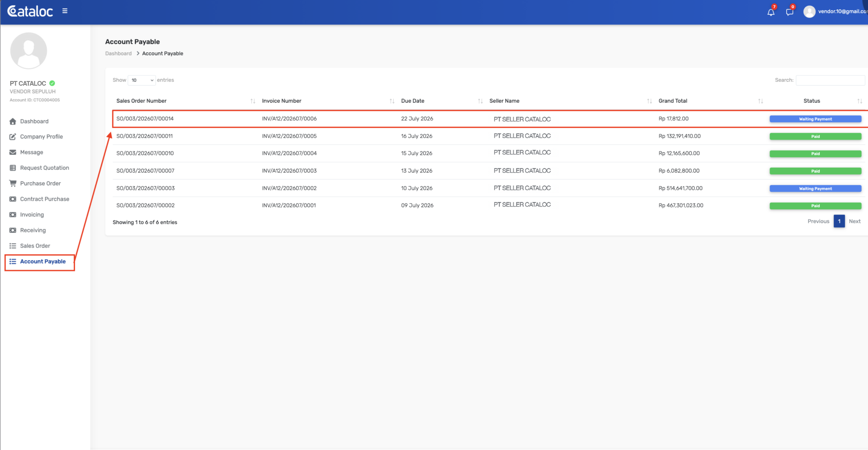Click Account ID: CTC0004005 text

(35, 100)
